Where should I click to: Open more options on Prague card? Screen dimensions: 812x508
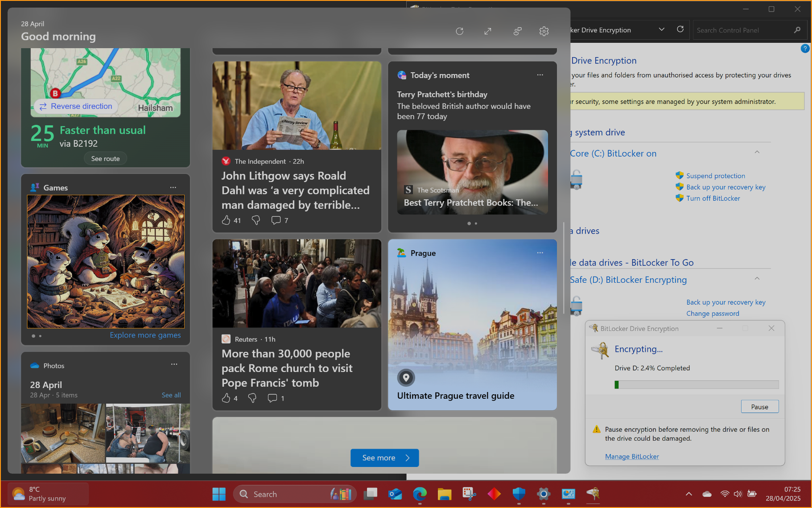540,253
